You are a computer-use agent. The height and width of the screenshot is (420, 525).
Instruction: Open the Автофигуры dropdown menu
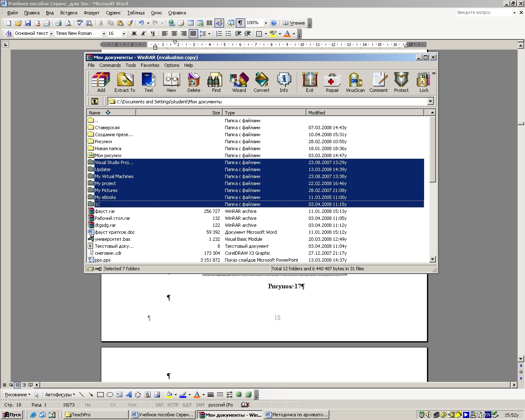pos(60,395)
